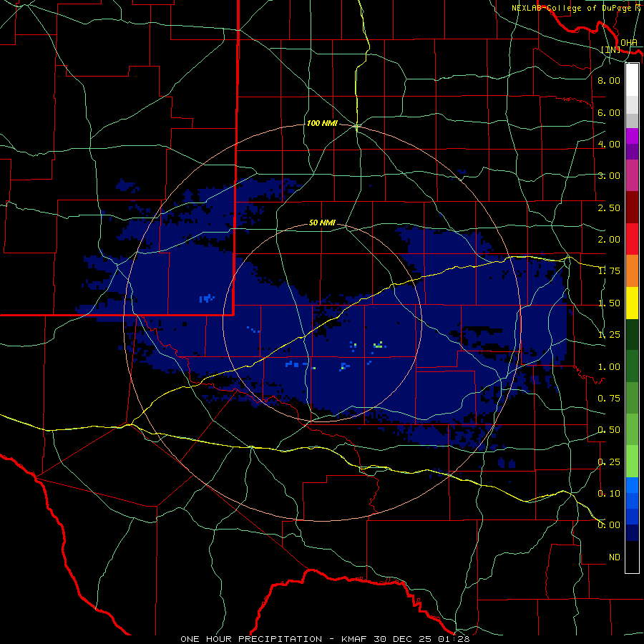This screenshot has width=644, height=644.
Task: Select the yellow swatch beside 1.50
Action: (632, 303)
